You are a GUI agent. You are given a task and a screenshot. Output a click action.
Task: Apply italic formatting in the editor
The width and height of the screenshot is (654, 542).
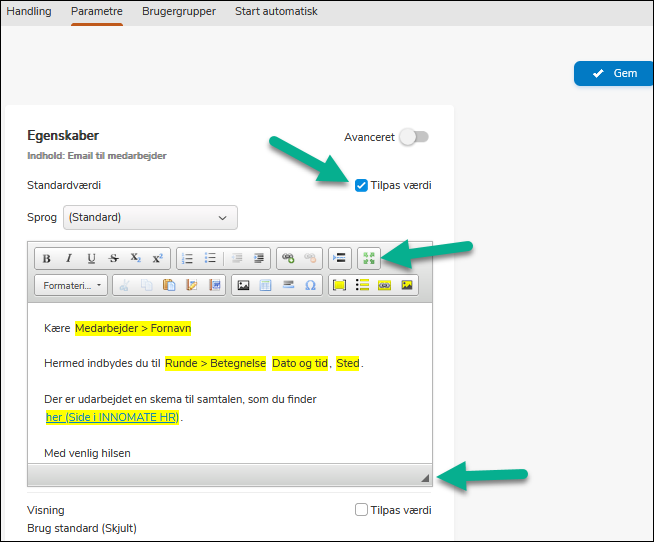coord(69,258)
